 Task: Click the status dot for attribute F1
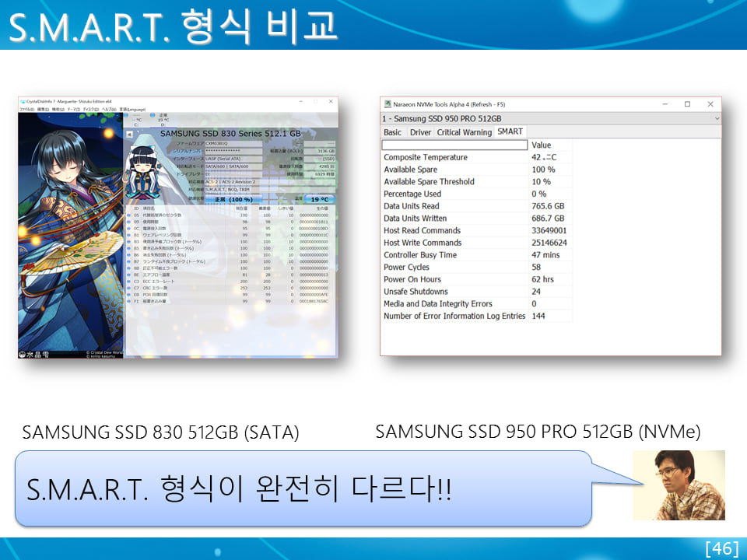(128, 302)
